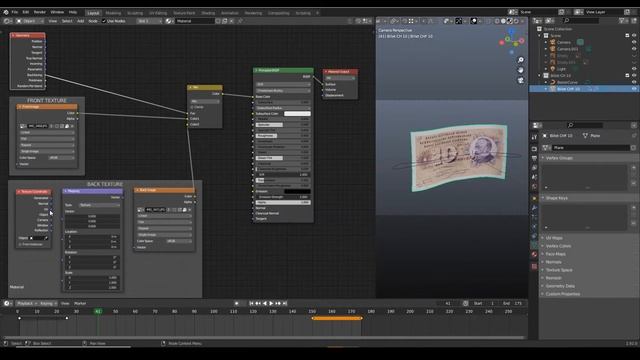Click the outliner filter funnel icon
The image size is (640, 360).
pyautogui.click(x=622, y=20)
